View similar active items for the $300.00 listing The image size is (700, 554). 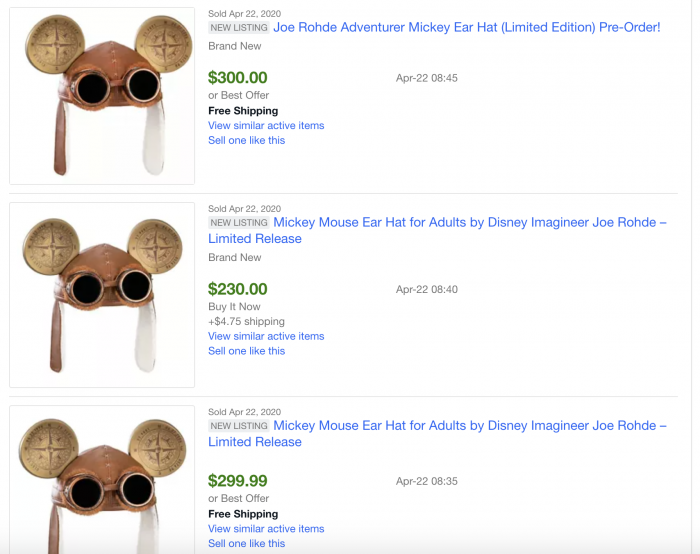pyautogui.click(x=266, y=126)
